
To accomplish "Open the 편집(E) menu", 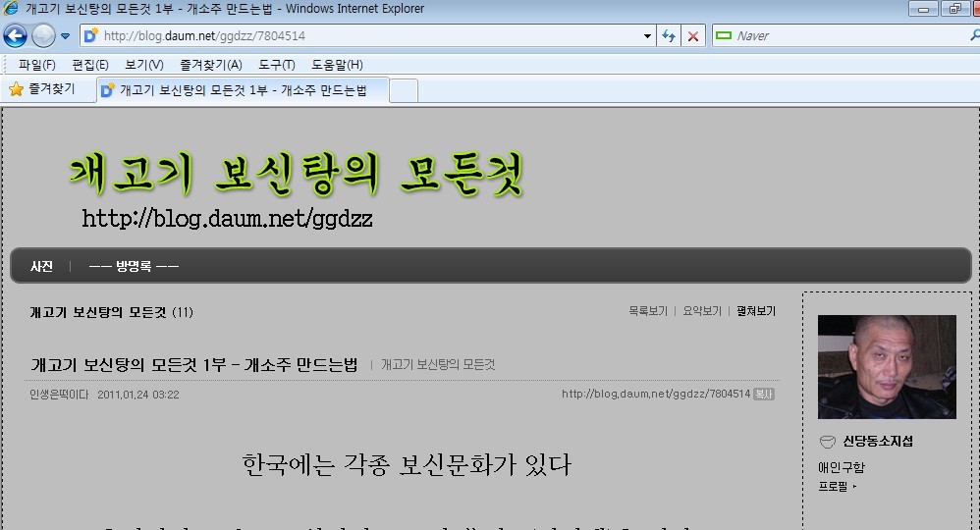I will coord(90,65).
